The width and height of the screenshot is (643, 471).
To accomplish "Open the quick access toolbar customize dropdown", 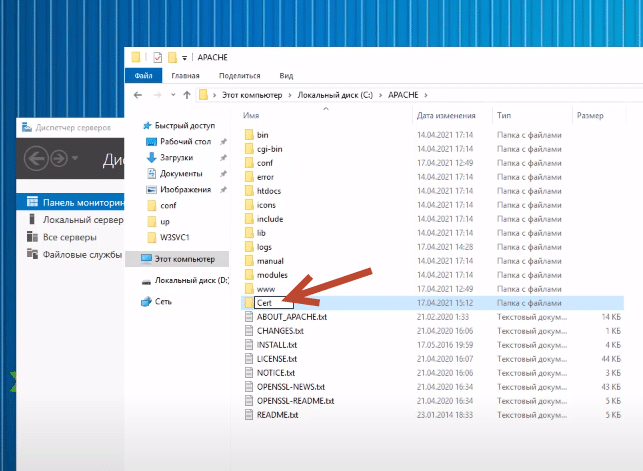I will [x=185, y=58].
